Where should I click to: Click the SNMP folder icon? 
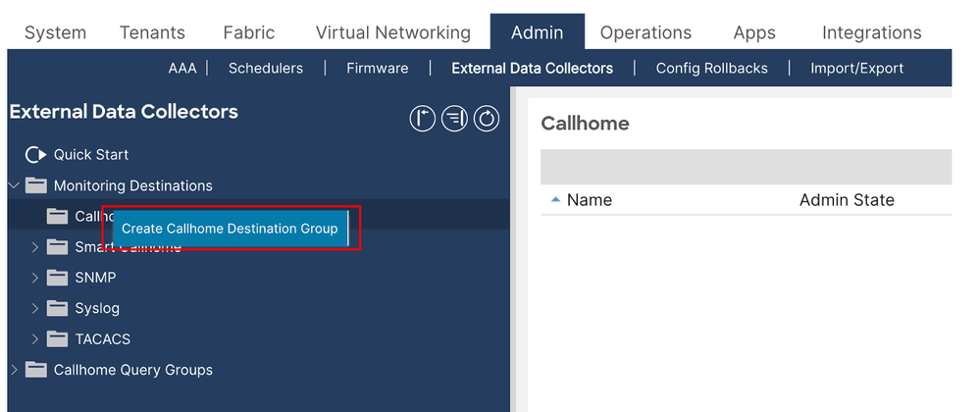point(58,278)
